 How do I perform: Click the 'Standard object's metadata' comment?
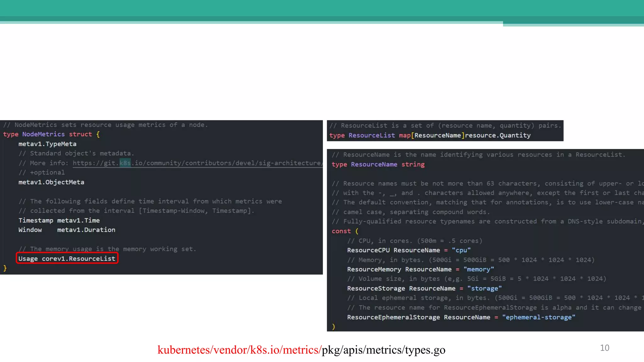click(x=76, y=153)
